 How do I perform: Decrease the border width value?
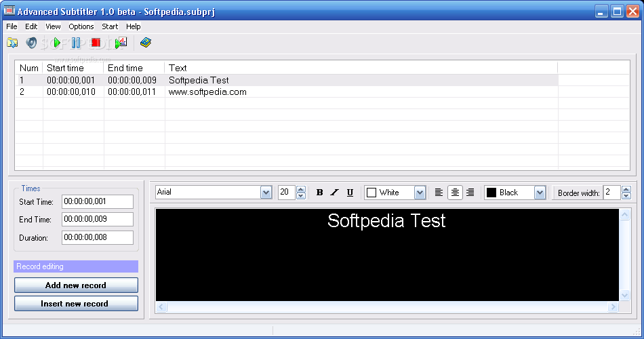pyautogui.click(x=626, y=196)
